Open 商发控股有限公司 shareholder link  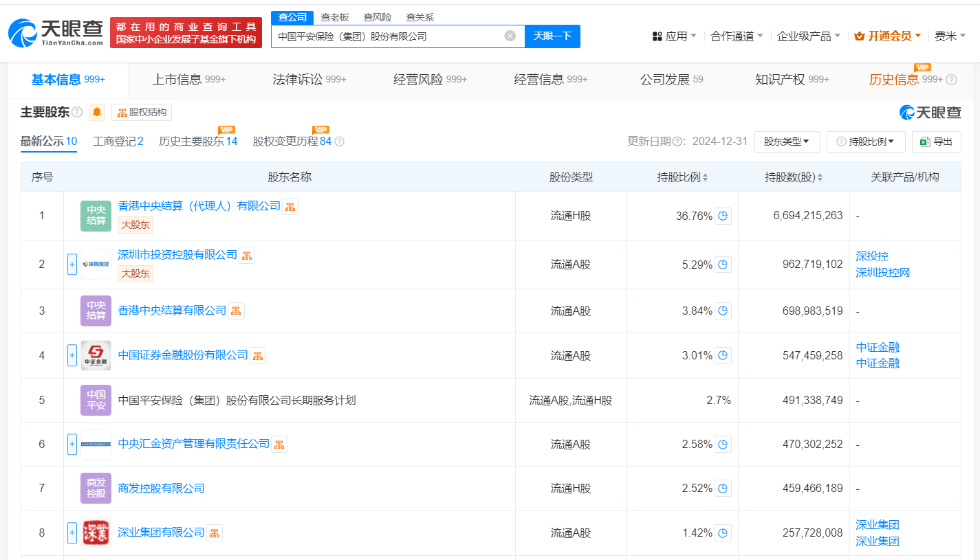pyautogui.click(x=162, y=489)
